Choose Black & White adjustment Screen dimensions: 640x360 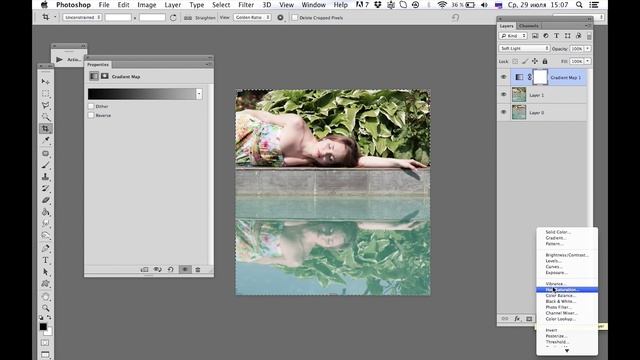tap(560, 301)
